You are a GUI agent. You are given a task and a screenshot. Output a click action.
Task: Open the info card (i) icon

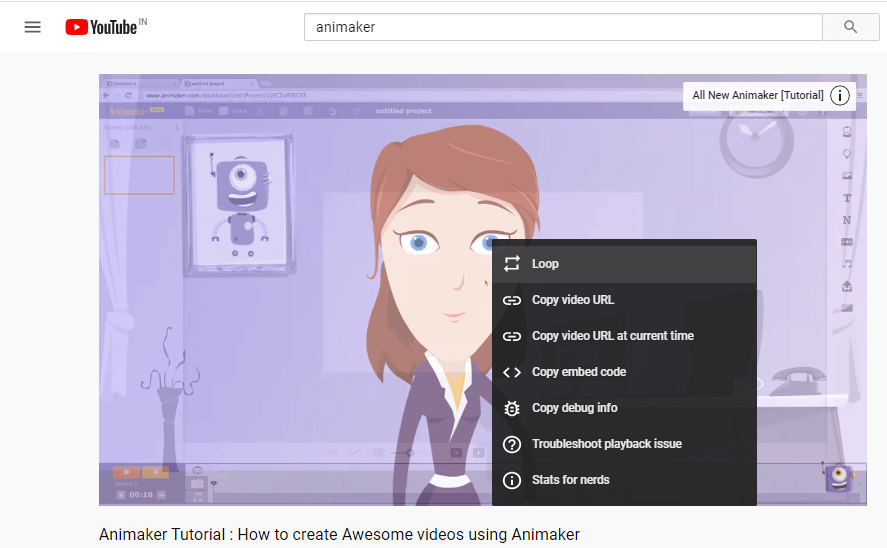click(x=840, y=96)
